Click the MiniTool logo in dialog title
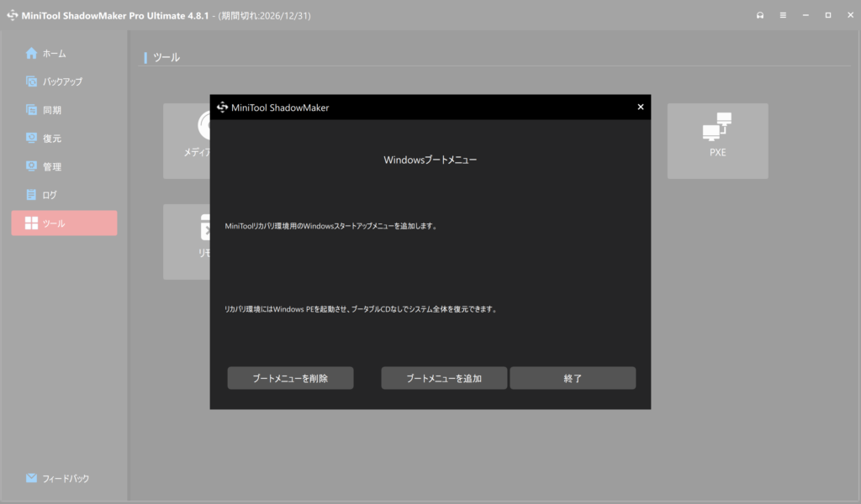Screen dimensions: 861x504 click(x=222, y=107)
